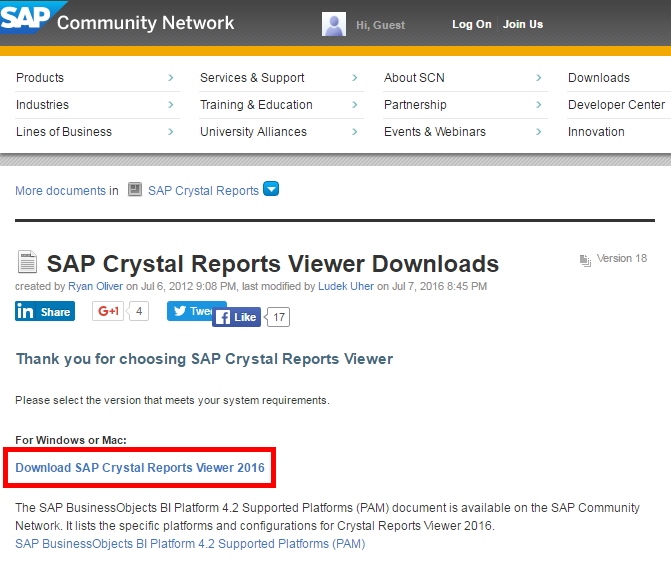Click the SAP Crystal Reports space icon

[x=135, y=189]
